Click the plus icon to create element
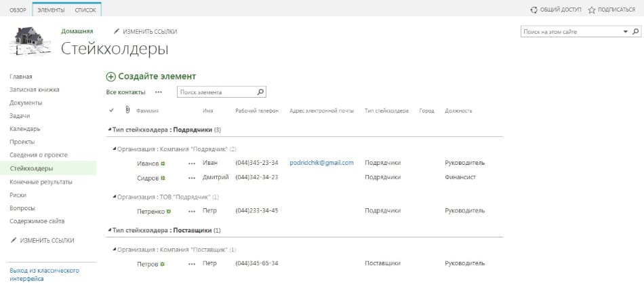644x291 pixels. [111, 77]
